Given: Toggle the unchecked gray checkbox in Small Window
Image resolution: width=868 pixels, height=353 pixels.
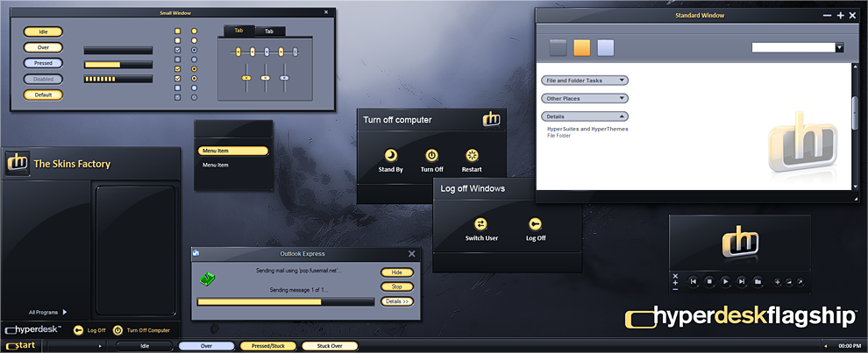Looking at the screenshot, I should tap(178, 60).
